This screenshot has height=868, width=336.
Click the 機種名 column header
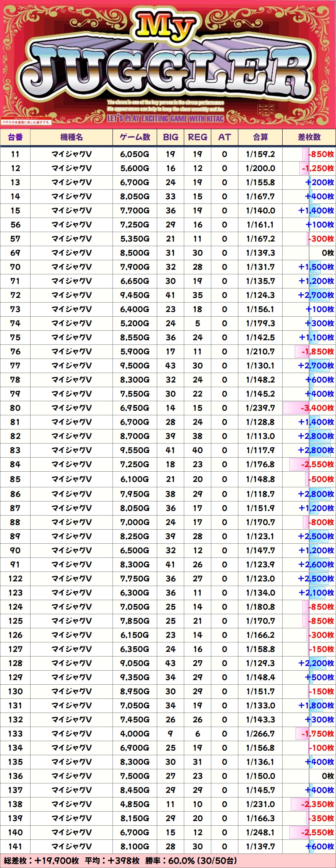pos(71,137)
